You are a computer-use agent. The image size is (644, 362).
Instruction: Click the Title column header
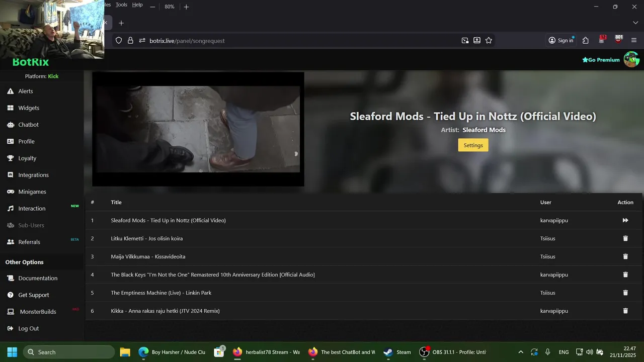pos(116,202)
